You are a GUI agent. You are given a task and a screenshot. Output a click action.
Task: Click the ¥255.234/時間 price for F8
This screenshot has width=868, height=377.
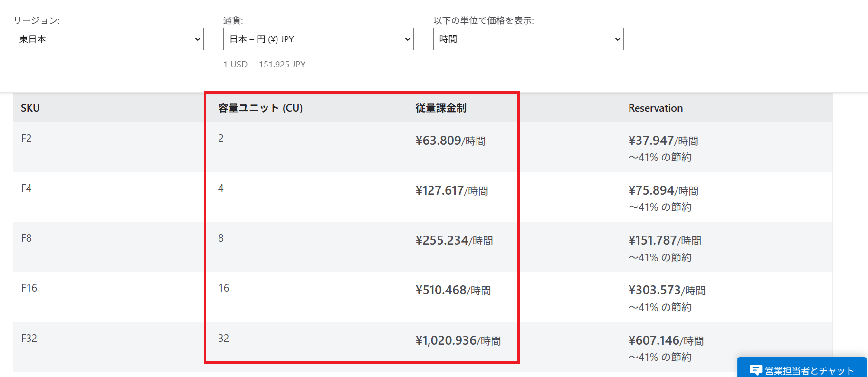[x=454, y=241]
